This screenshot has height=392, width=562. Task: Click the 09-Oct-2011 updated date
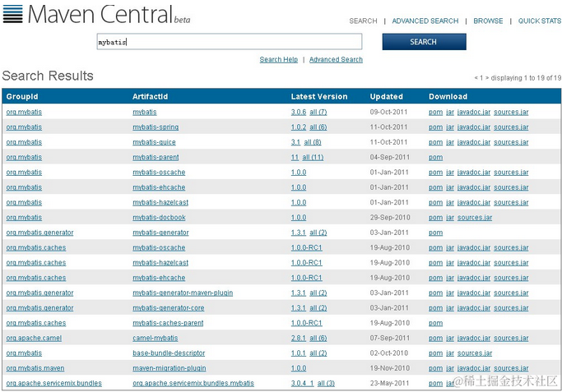click(388, 112)
